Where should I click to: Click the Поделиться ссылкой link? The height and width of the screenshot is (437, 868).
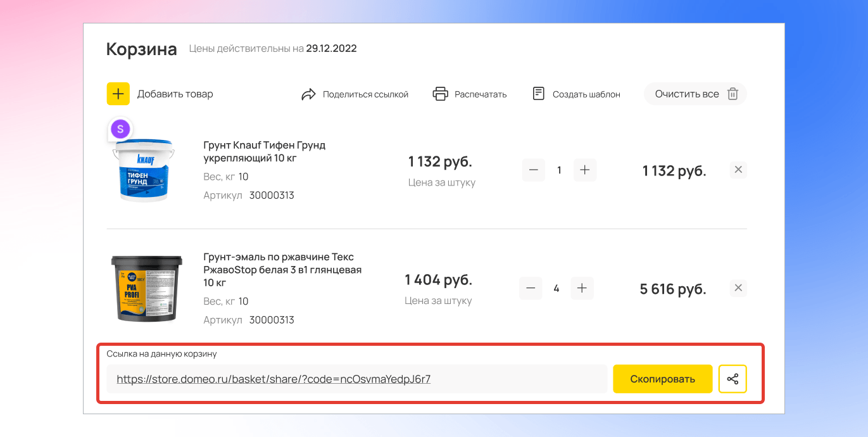click(365, 94)
